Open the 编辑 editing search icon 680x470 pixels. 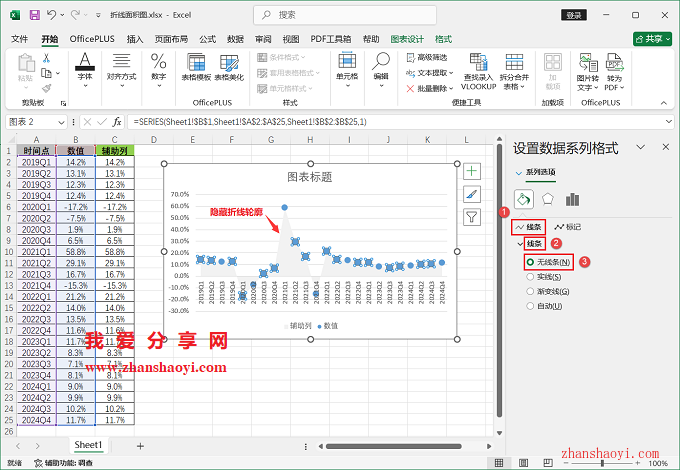pyautogui.click(x=381, y=69)
